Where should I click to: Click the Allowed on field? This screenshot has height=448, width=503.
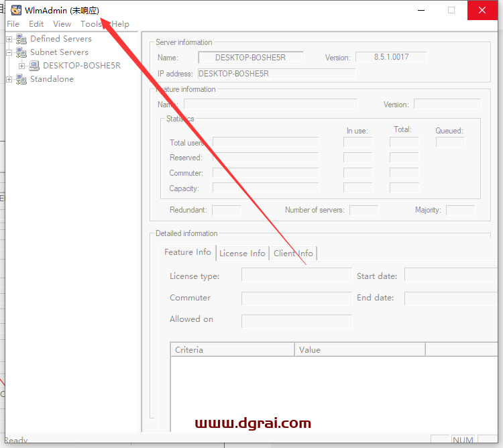click(296, 321)
